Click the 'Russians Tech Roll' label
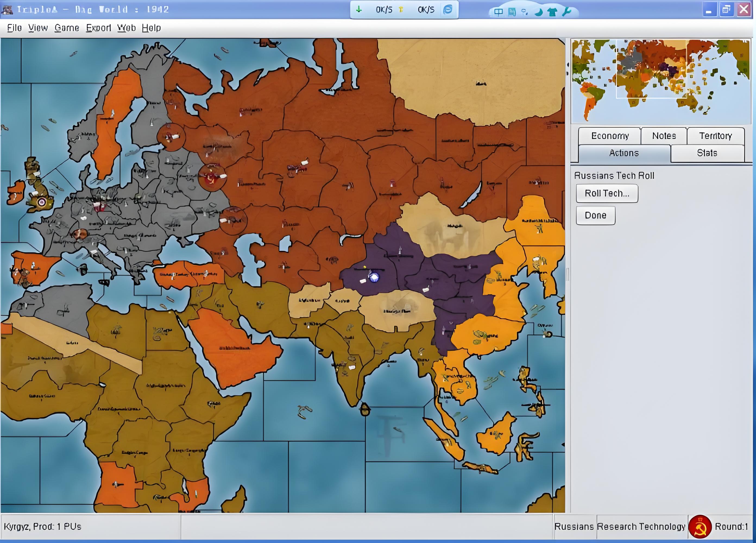This screenshot has height=543, width=756. point(614,176)
